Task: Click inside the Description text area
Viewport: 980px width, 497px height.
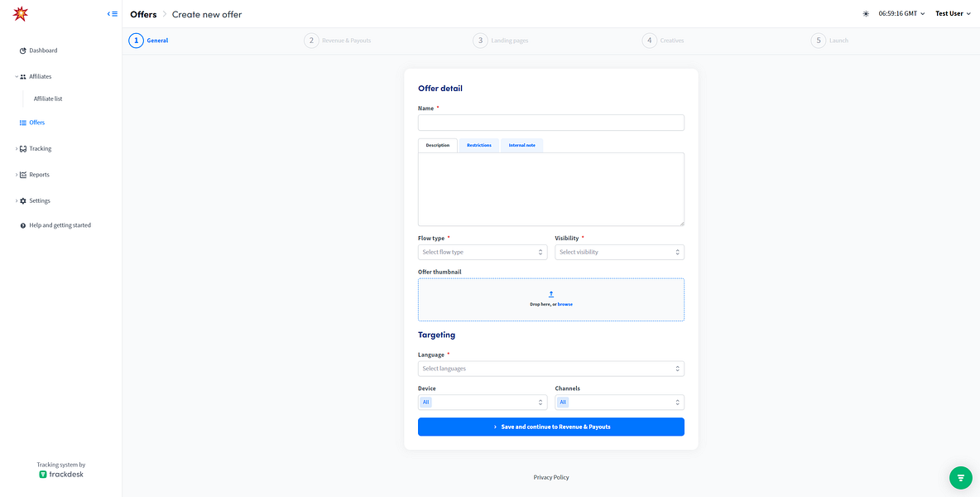Action: 551,190
